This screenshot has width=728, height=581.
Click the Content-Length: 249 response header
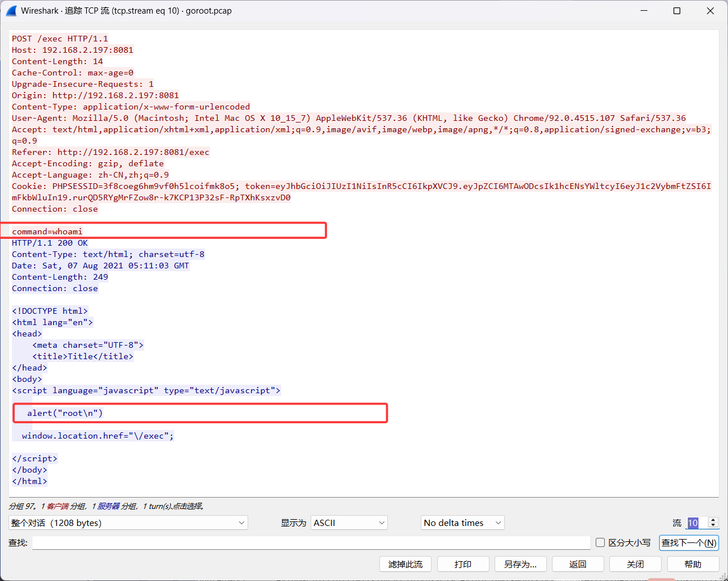(60, 277)
